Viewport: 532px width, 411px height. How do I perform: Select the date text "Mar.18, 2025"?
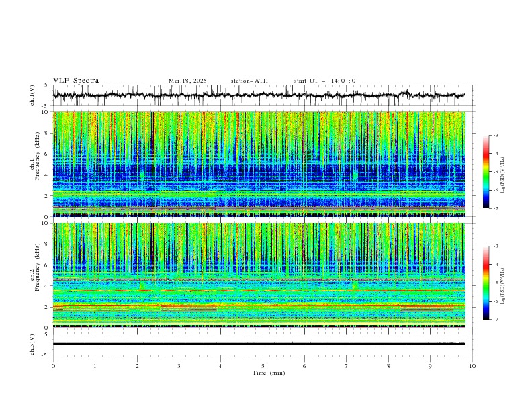pos(187,81)
